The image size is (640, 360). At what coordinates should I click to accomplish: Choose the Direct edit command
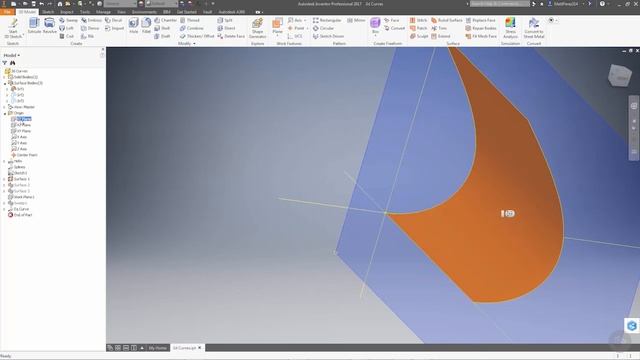click(226, 28)
